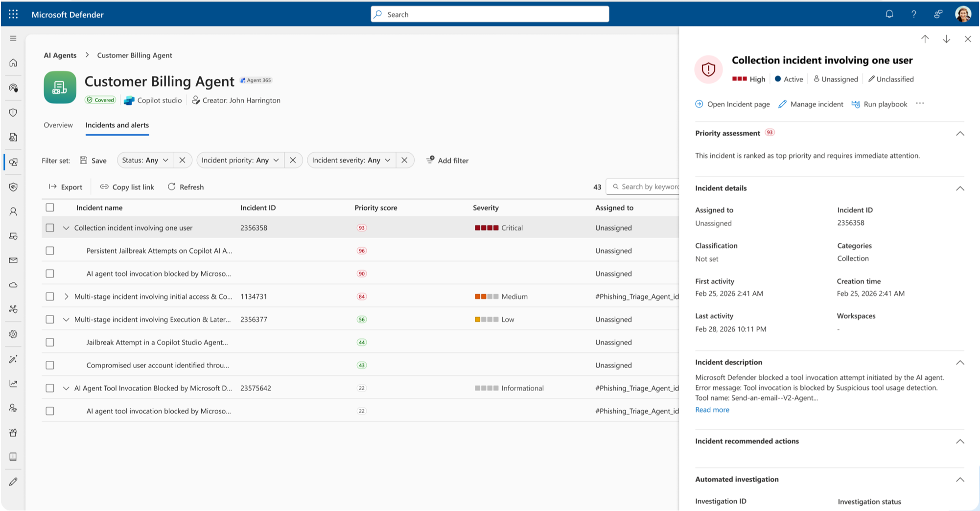Collapse the Incident details section
This screenshot has width=980, height=511.
click(x=960, y=188)
